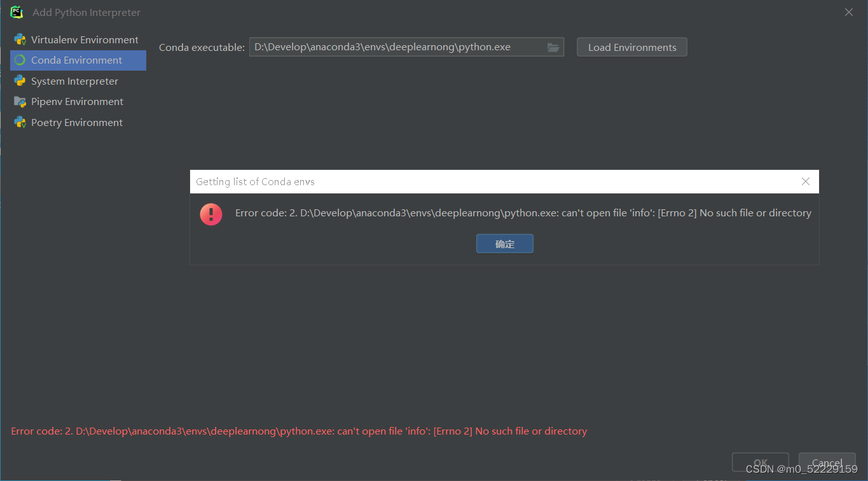Viewport: 868px width, 481px height.
Task: Close the Getting list of Conda envs dialog
Action: (806, 181)
